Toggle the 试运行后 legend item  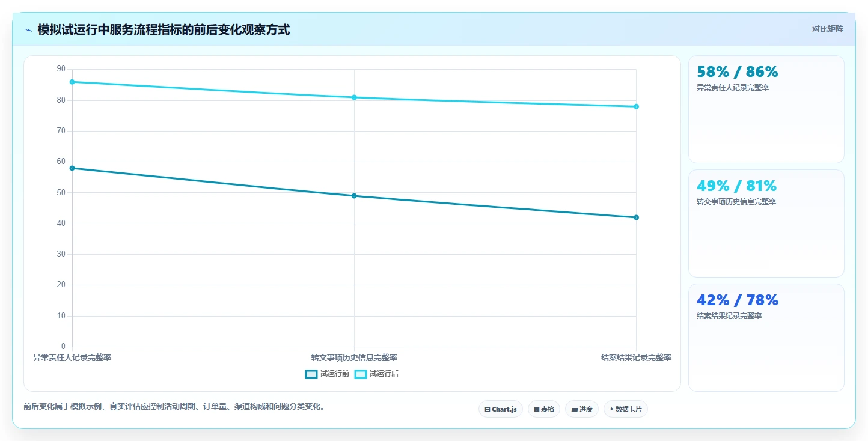click(x=377, y=374)
